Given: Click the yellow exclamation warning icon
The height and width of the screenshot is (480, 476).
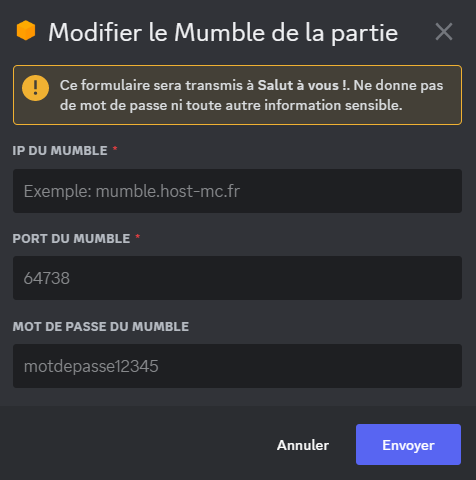Looking at the screenshot, I should 35,88.
